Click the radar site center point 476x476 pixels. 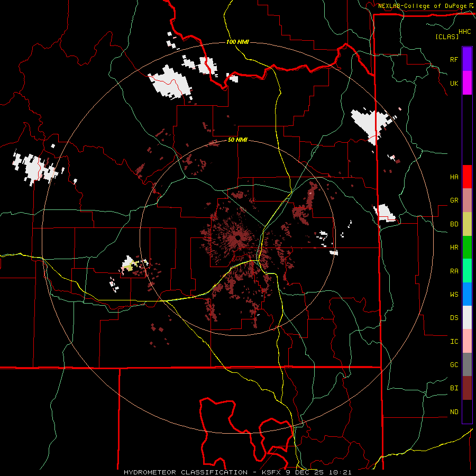click(237, 237)
